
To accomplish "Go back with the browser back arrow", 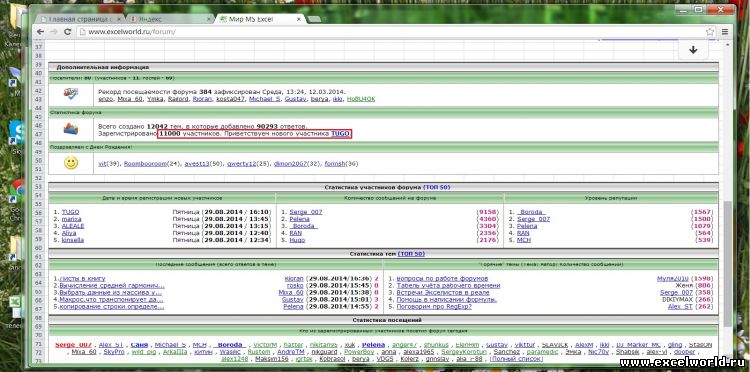I will [x=40, y=32].
